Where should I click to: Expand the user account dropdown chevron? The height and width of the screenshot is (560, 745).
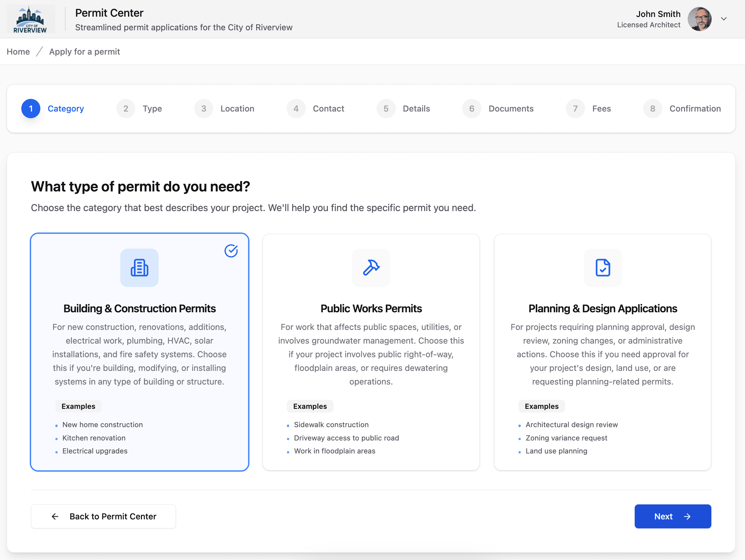click(x=723, y=19)
